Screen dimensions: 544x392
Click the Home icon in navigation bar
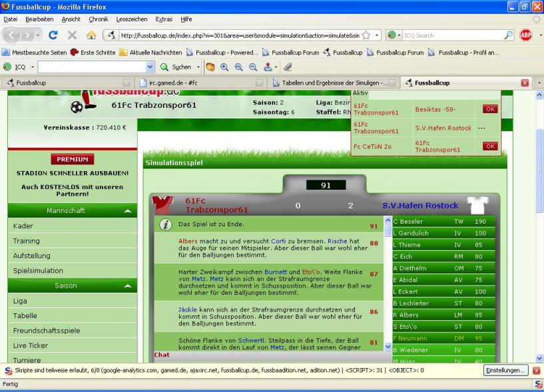click(x=91, y=35)
